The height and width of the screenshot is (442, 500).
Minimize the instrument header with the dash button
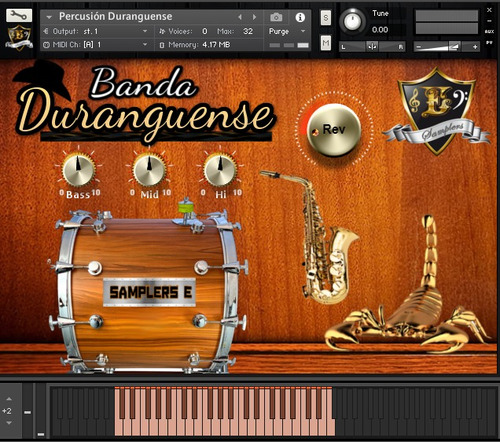click(489, 21)
